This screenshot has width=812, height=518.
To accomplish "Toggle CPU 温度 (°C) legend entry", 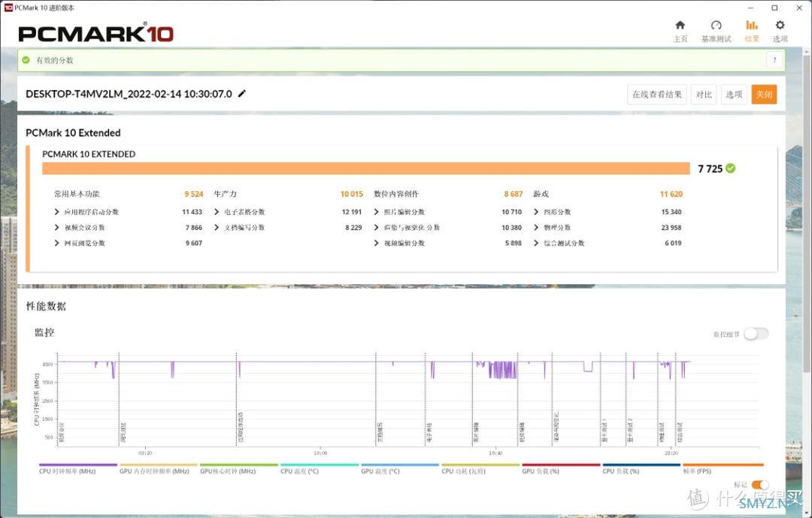I will pyautogui.click(x=320, y=469).
